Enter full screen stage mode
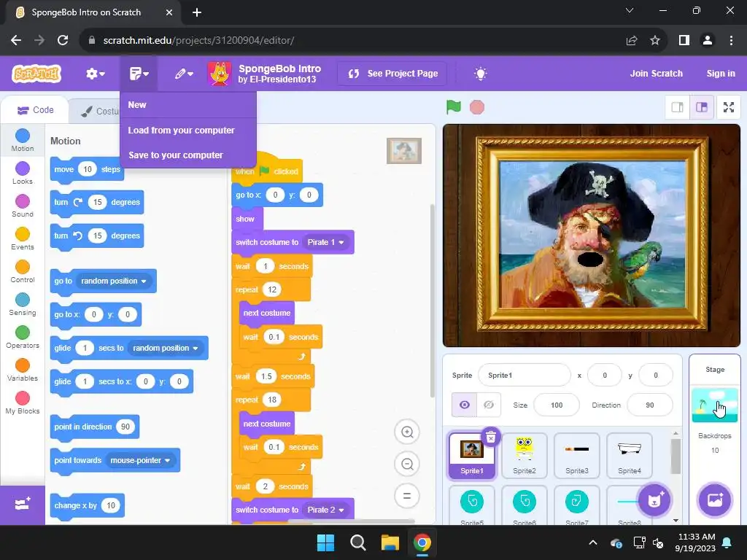The width and height of the screenshot is (747, 560). [x=729, y=107]
